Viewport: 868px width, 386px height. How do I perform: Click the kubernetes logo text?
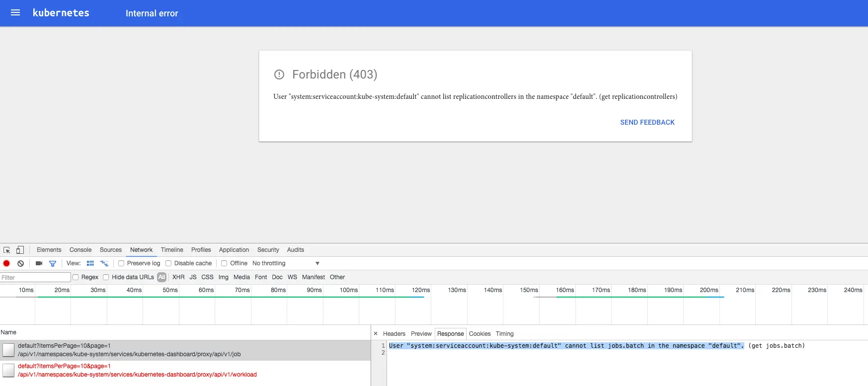(61, 13)
